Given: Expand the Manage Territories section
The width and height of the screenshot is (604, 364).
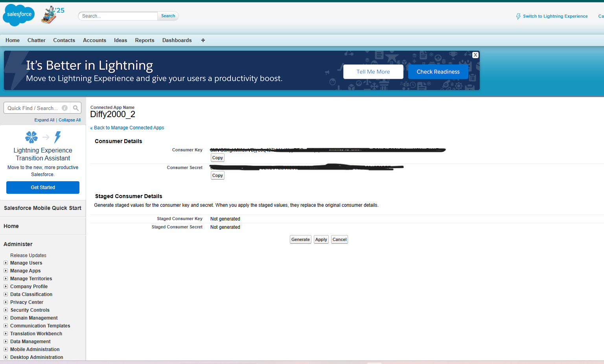Looking at the screenshot, I should coord(6,279).
